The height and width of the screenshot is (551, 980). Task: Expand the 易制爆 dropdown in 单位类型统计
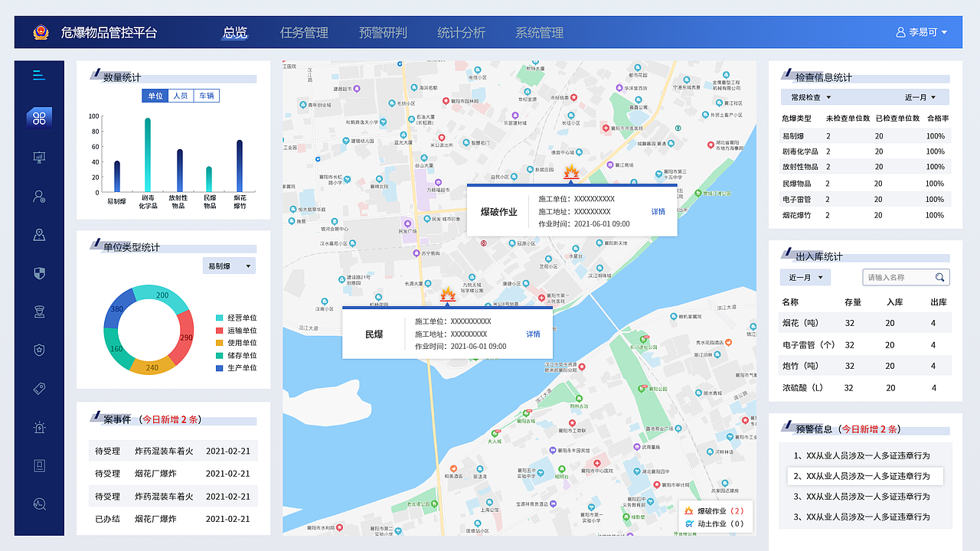[x=228, y=264]
